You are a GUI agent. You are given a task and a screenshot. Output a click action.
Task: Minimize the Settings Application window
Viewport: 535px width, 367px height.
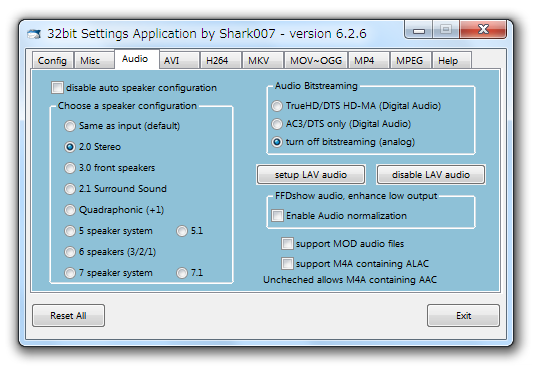[419, 30]
